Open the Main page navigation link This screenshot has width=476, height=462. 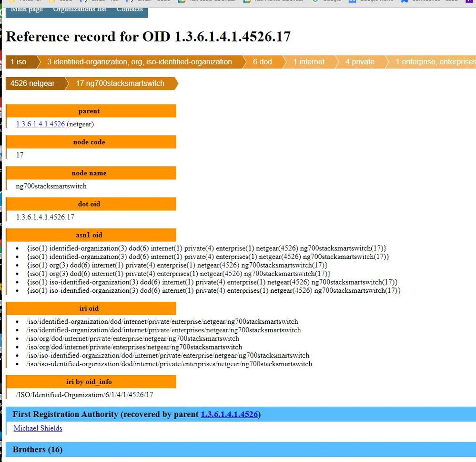26,10
